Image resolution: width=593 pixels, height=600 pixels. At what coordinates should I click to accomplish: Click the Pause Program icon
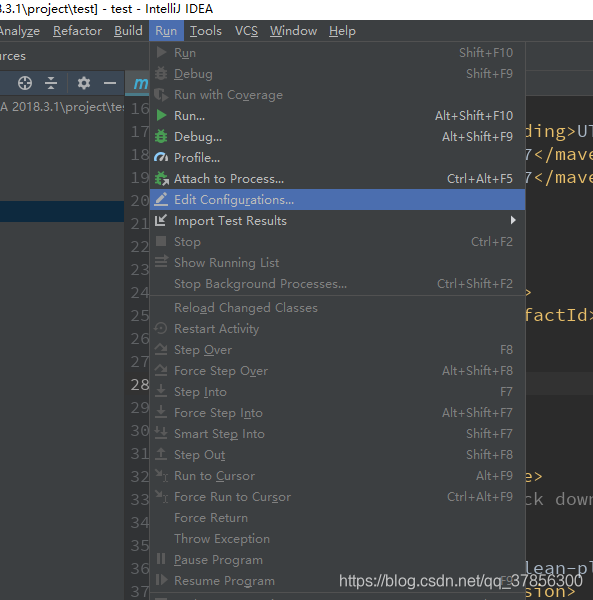click(161, 559)
